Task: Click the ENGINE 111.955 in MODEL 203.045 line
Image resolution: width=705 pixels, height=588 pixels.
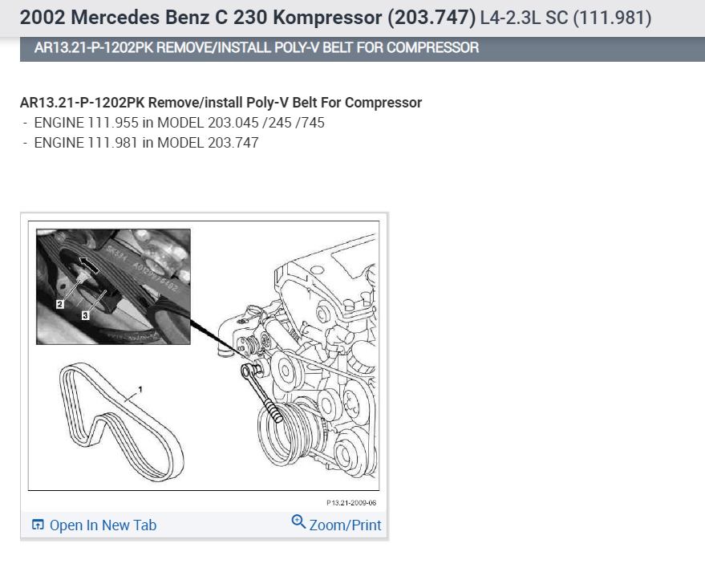Action: (179, 123)
